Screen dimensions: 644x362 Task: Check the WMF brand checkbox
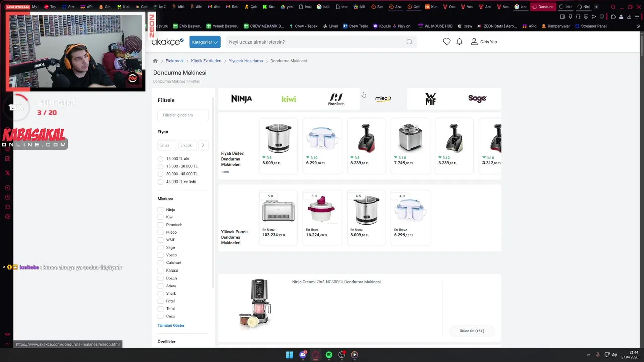160,240
